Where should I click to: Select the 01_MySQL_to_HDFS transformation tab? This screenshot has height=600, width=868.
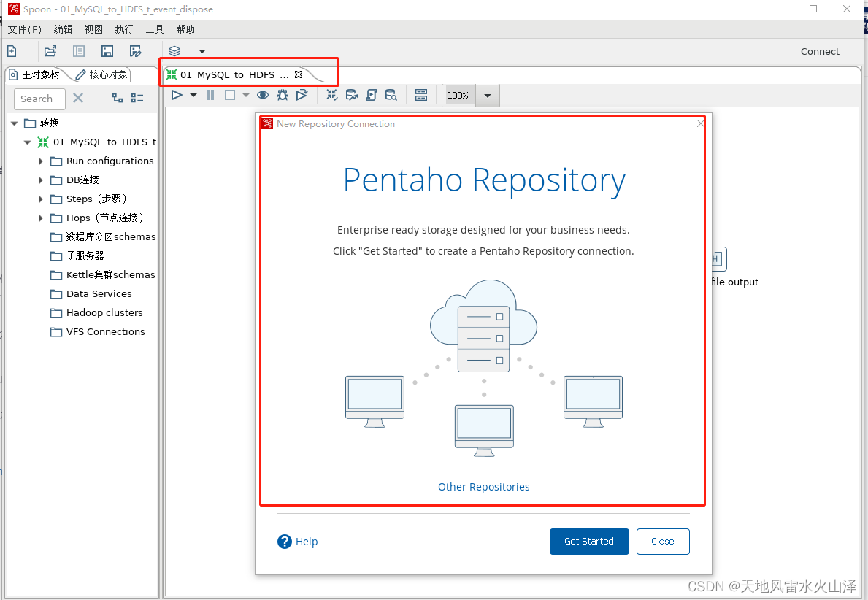tap(234, 74)
